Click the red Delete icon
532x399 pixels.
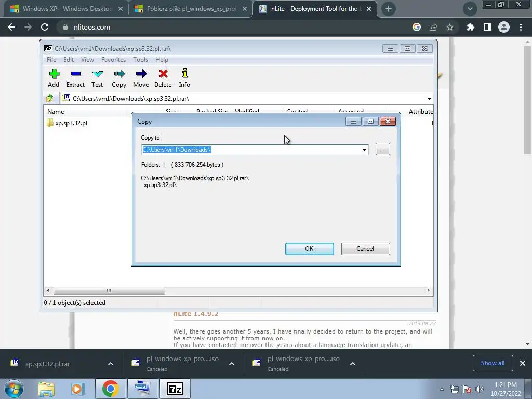pos(163,78)
